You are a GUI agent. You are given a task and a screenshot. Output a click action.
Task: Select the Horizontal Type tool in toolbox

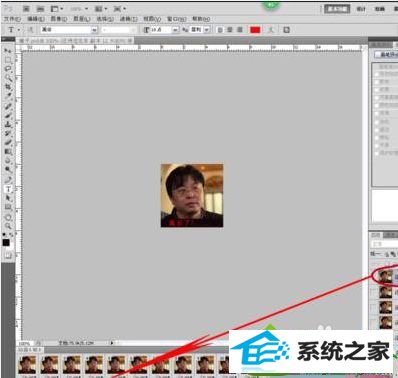[8, 189]
